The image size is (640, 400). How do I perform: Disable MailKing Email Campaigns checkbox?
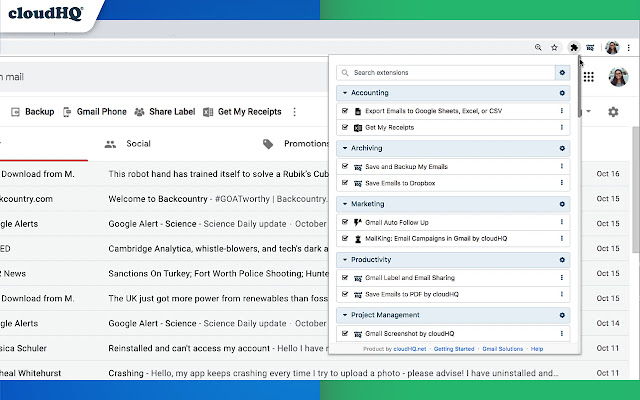(x=345, y=238)
